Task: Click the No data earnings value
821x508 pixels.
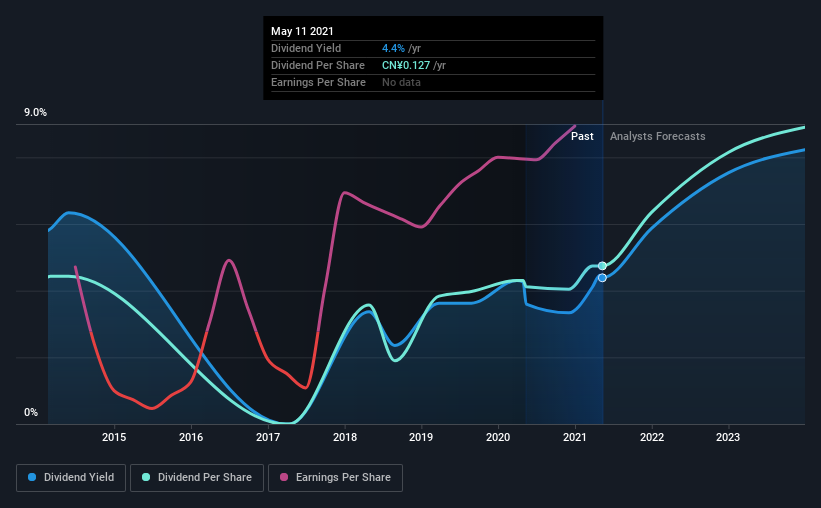Action: (401, 82)
